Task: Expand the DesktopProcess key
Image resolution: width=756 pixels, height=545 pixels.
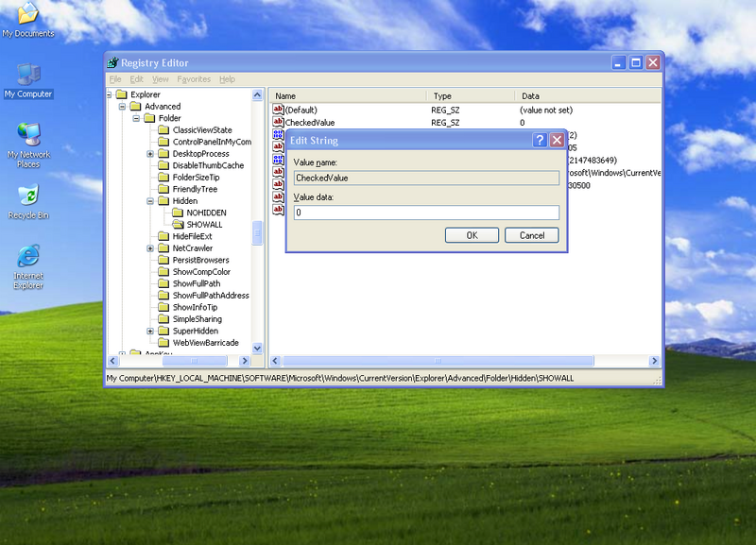Action: point(150,154)
